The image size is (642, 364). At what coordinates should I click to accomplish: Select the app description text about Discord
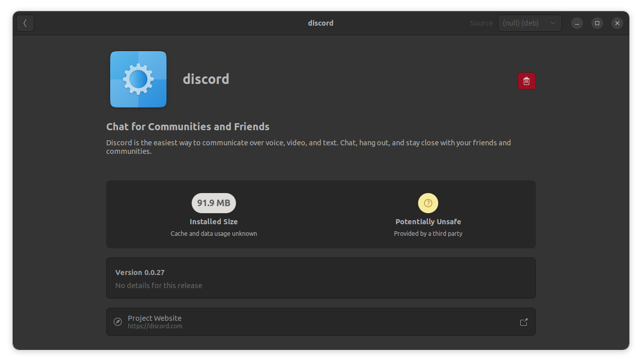(x=308, y=146)
